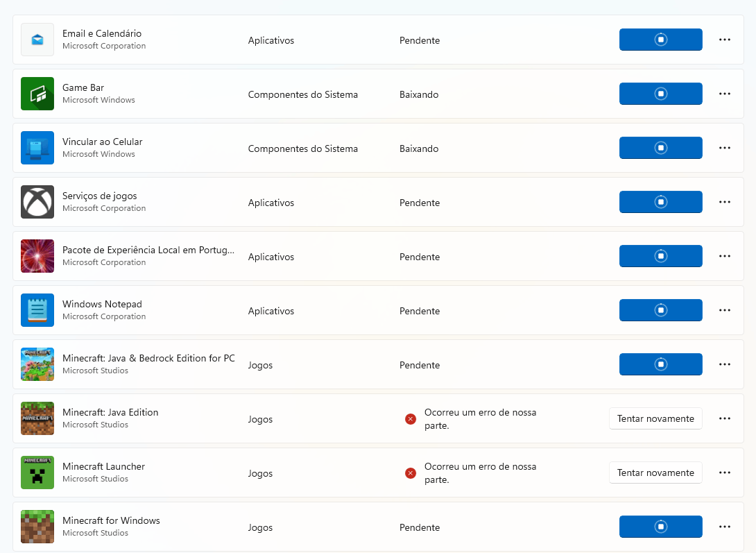Screen dimensions: 756x553
Task: Stop the Game Bar download
Action: click(660, 94)
